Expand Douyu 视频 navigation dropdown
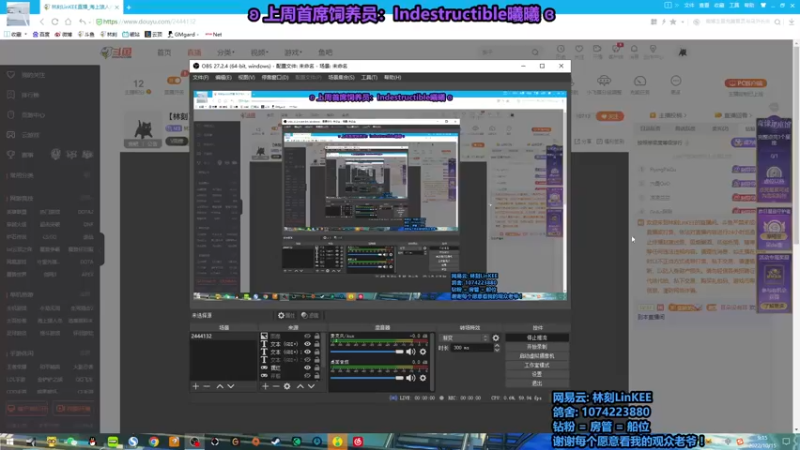 click(x=259, y=53)
